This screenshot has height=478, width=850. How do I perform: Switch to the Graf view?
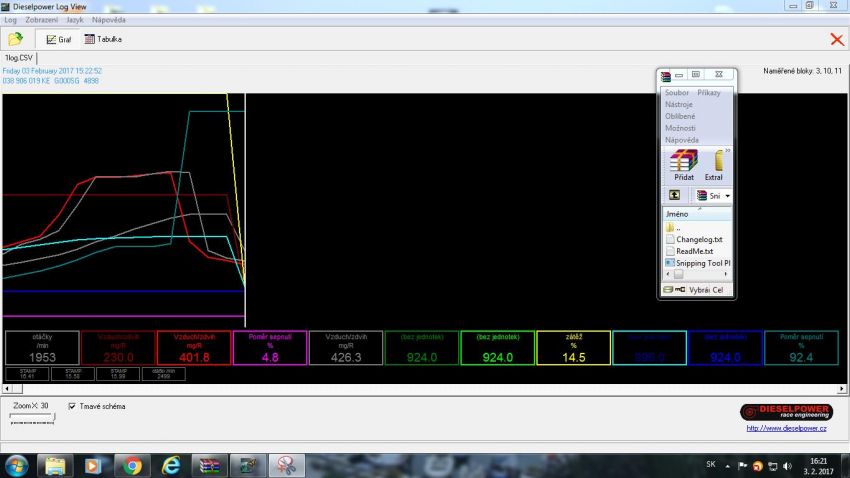pos(59,40)
